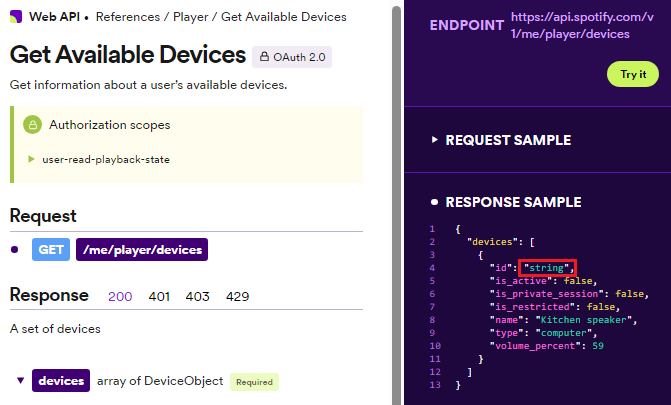Click the endpoint URL api.spotify.com text

582,25
